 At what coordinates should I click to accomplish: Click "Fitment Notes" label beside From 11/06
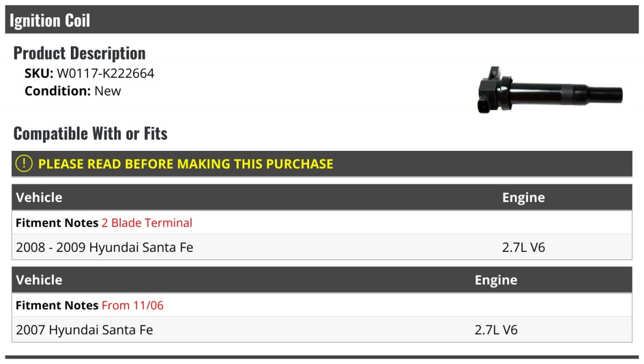tap(57, 305)
